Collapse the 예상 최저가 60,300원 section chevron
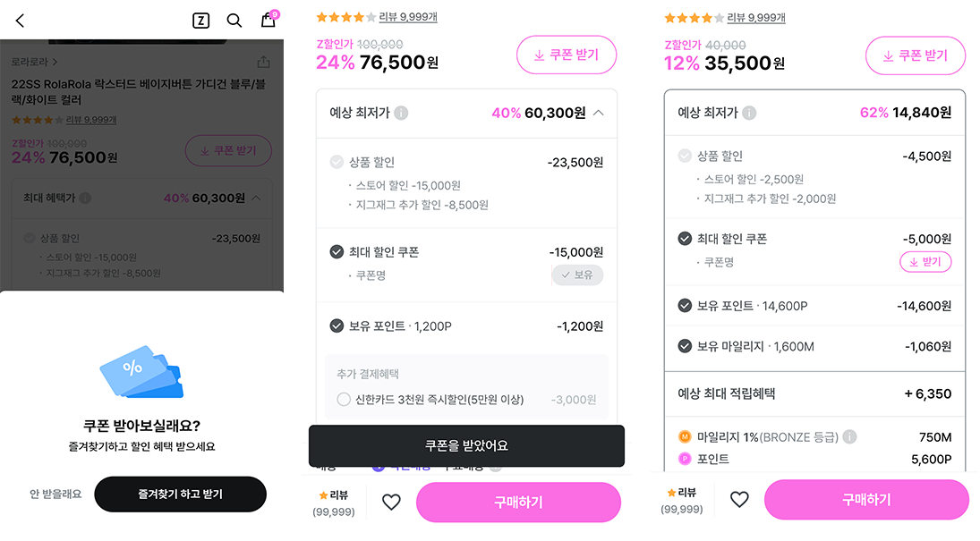Screen dimensions: 980x541 [599, 113]
